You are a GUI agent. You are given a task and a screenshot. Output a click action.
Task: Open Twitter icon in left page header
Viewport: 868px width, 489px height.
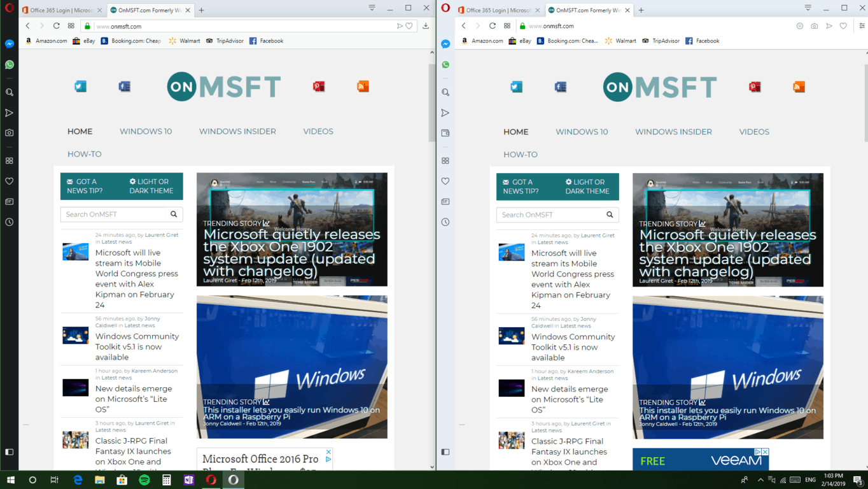click(80, 87)
